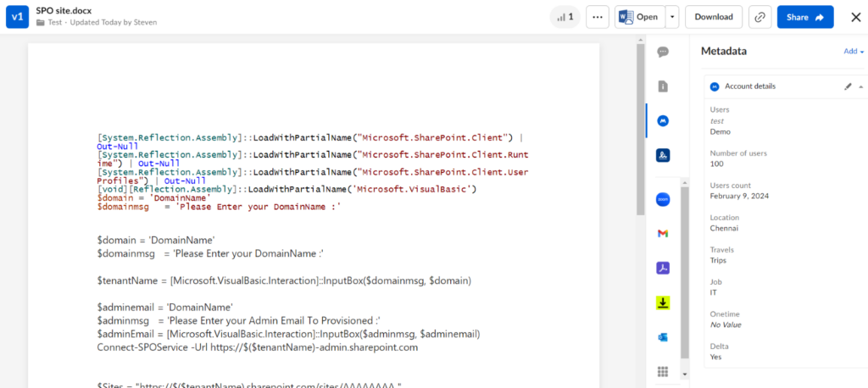Click the Onetime 'No Value' text
The height and width of the screenshot is (388, 868).
(x=726, y=325)
